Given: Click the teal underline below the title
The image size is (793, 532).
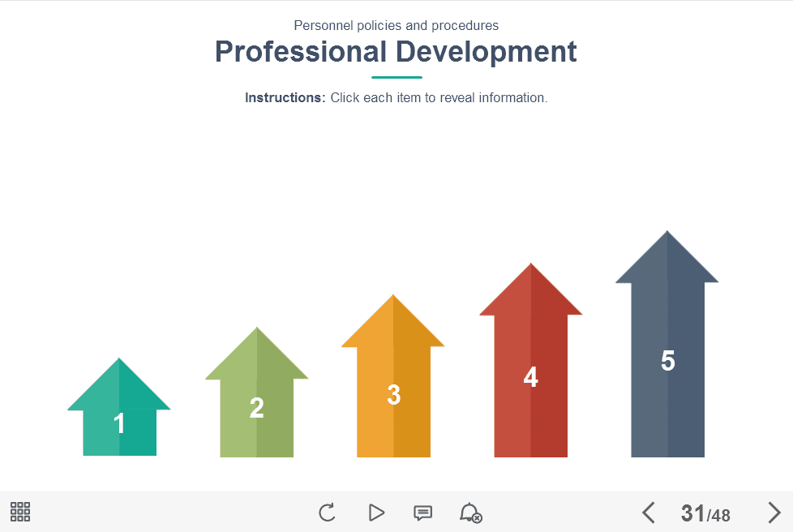Looking at the screenshot, I should (396, 77).
